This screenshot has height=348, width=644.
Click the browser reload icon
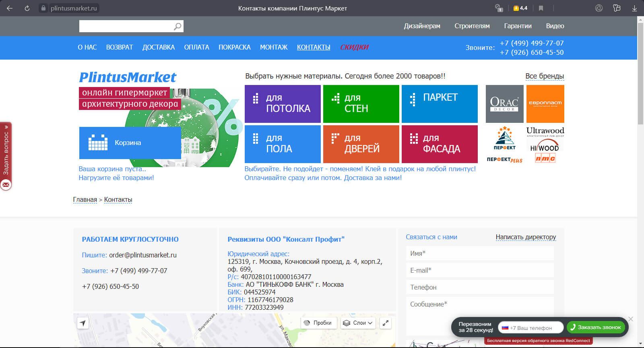tap(27, 8)
